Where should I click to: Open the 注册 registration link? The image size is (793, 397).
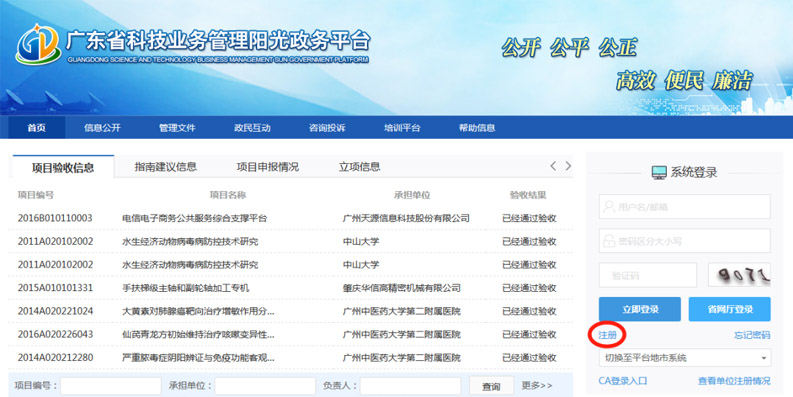[607, 335]
